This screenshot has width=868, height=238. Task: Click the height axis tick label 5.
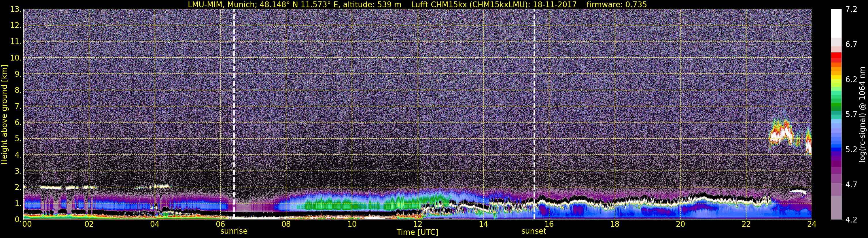pyautogui.click(x=18, y=139)
